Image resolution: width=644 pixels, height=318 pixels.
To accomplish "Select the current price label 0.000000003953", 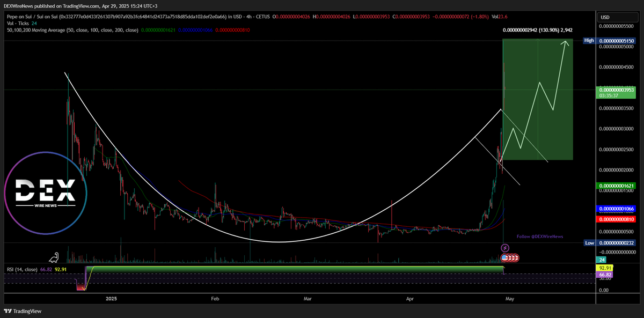I will [x=617, y=90].
